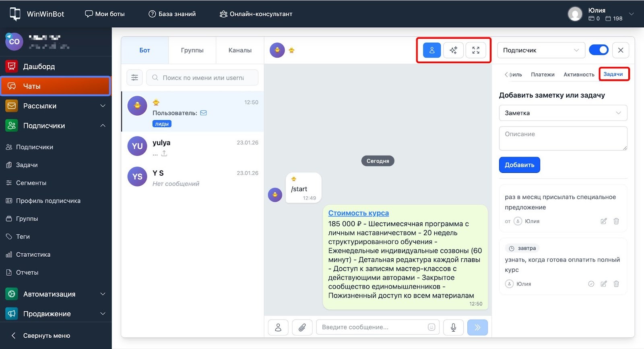Toggle the blue switch next to Подписчик

[x=599, y=50]
